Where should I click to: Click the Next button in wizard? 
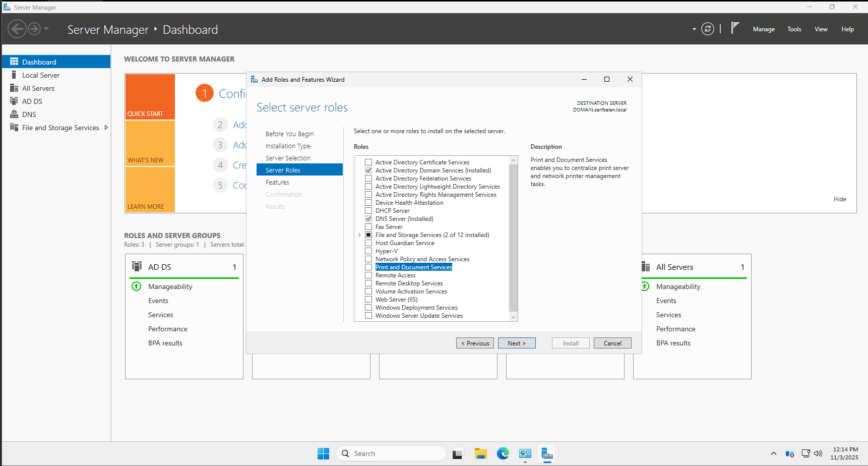pos(516,343)
